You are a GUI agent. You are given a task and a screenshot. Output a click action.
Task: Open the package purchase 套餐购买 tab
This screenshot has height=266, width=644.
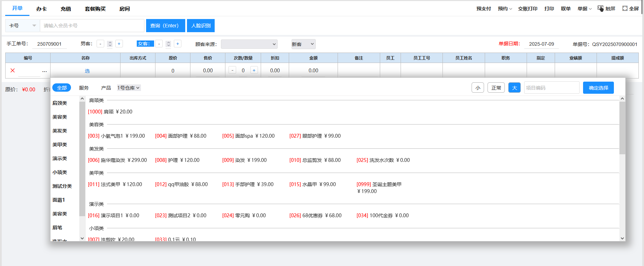click(x=95, y=9)
